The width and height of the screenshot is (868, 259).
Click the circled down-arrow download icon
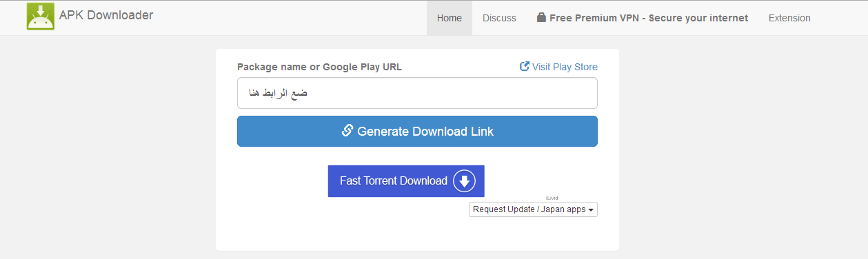pos(464,181)
